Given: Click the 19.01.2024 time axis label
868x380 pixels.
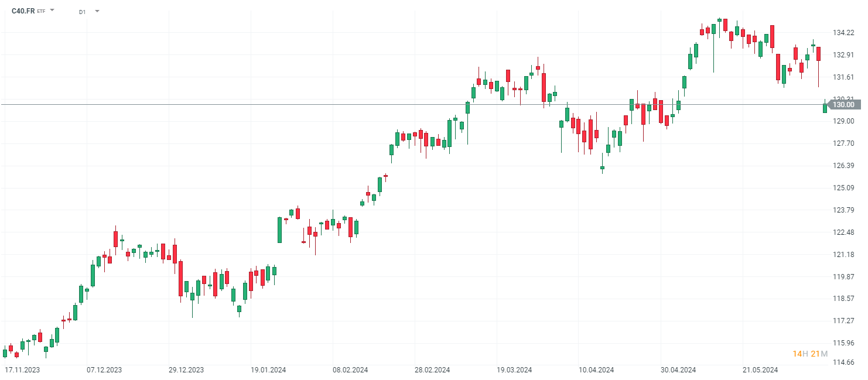Looking at the screenshot, I should tap(268, 370).
